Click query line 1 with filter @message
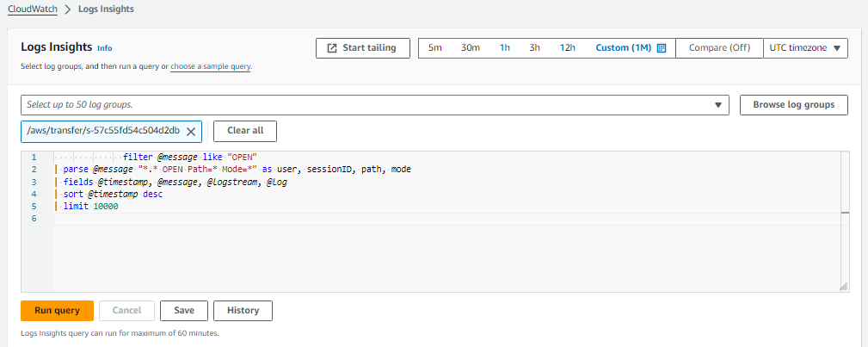 [x=191, y=158]
